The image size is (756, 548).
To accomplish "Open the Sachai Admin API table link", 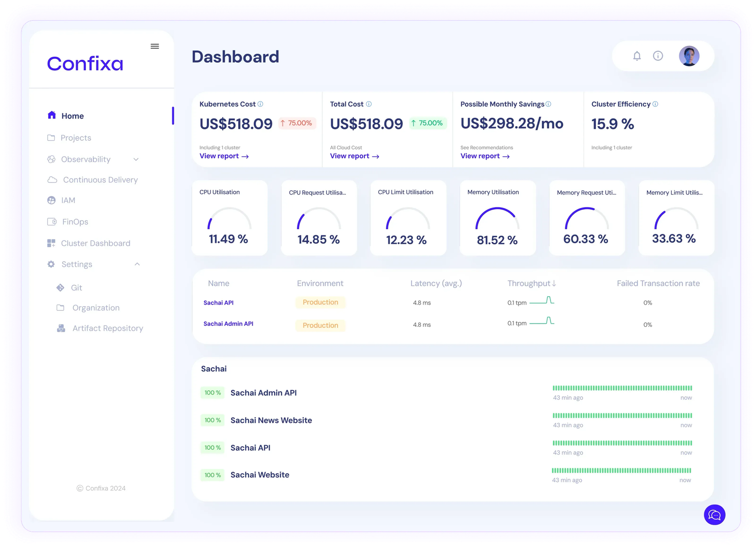I will point(228,324).
